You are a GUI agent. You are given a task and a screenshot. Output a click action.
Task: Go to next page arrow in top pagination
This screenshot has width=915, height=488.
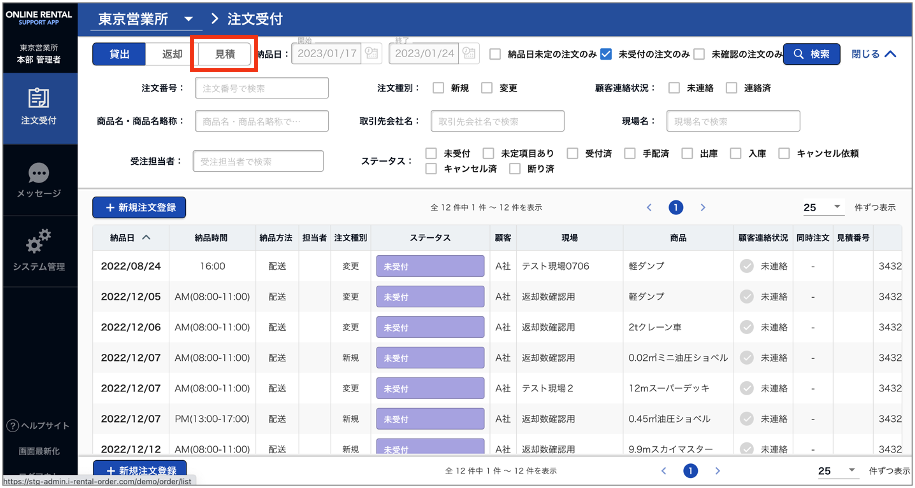tap(703, 207)
